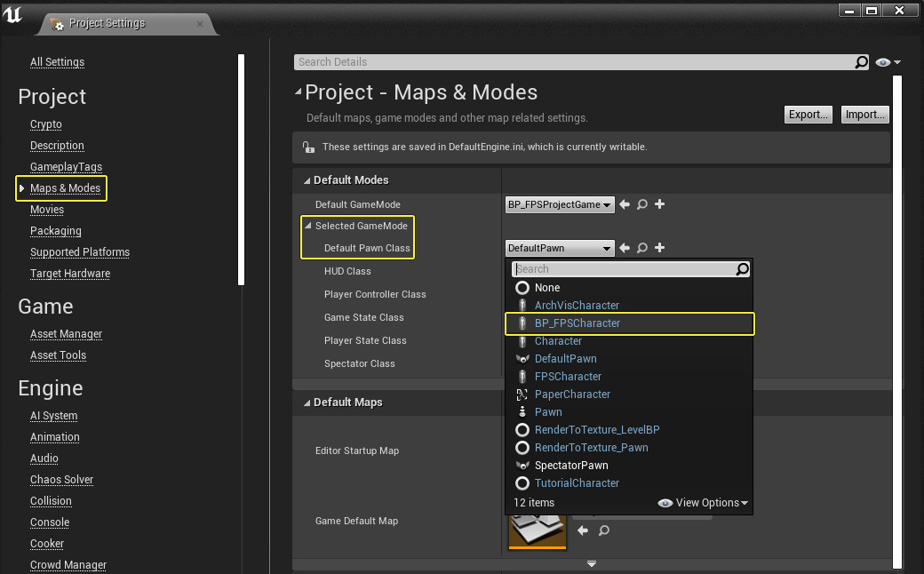Click the class picker search field
The height and width of the screenshot is (574, 924).
622,269
